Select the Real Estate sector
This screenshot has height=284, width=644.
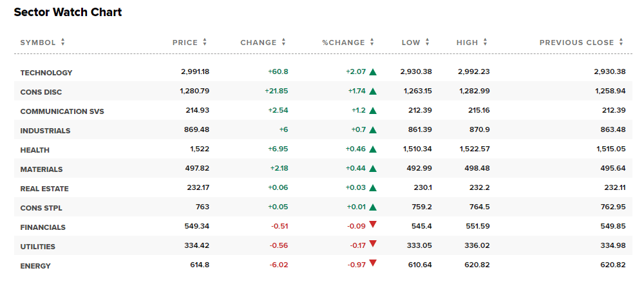pos(44,189)
